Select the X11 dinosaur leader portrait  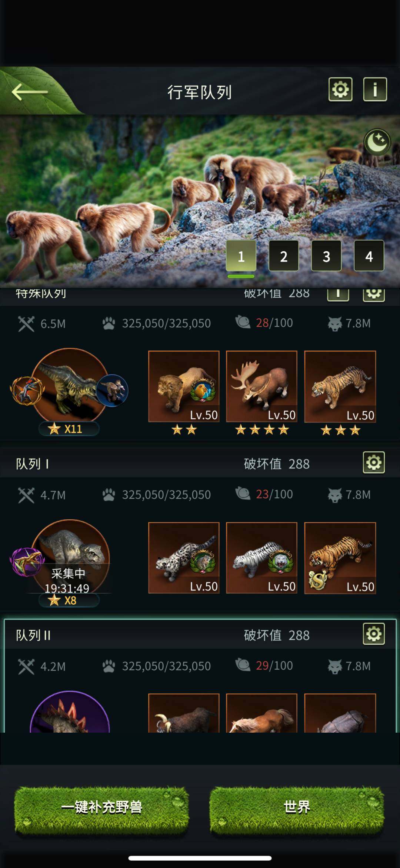click(x=70, y=386)
